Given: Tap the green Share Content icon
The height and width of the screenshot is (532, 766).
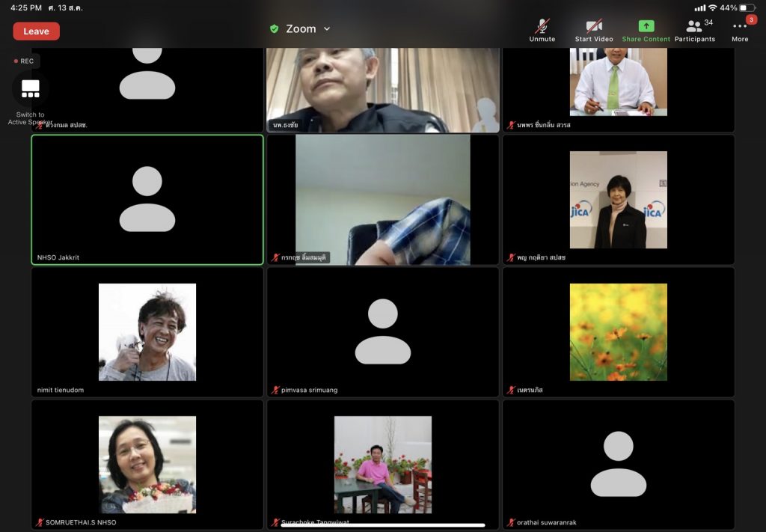Looking at the screenshot, I should [x=646, y=28].
